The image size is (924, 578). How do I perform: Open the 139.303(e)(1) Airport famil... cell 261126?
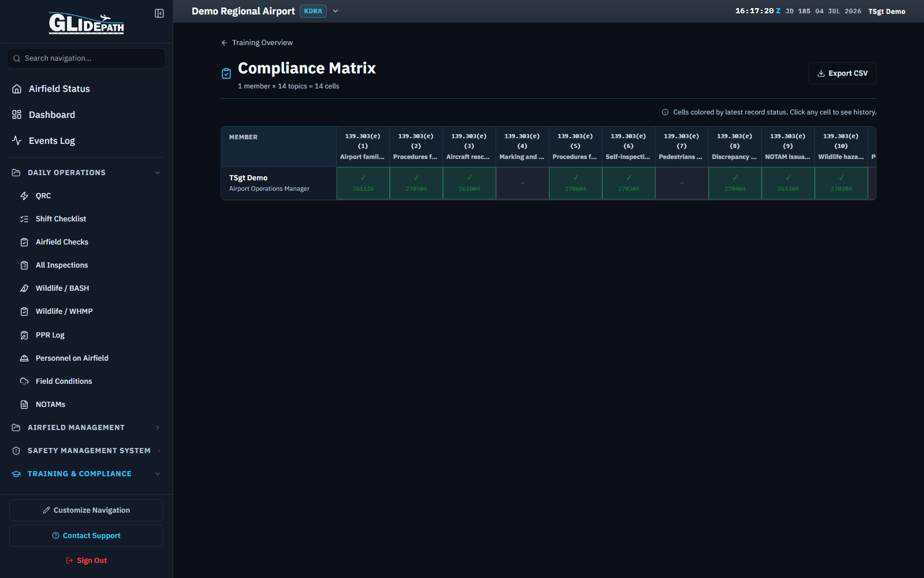(x=363, y=183)
